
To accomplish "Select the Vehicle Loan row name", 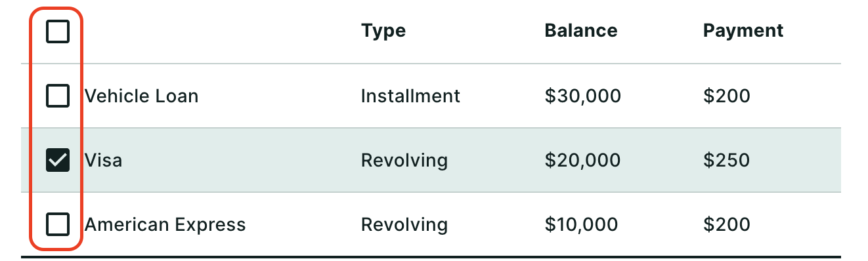I will (141, 96).
